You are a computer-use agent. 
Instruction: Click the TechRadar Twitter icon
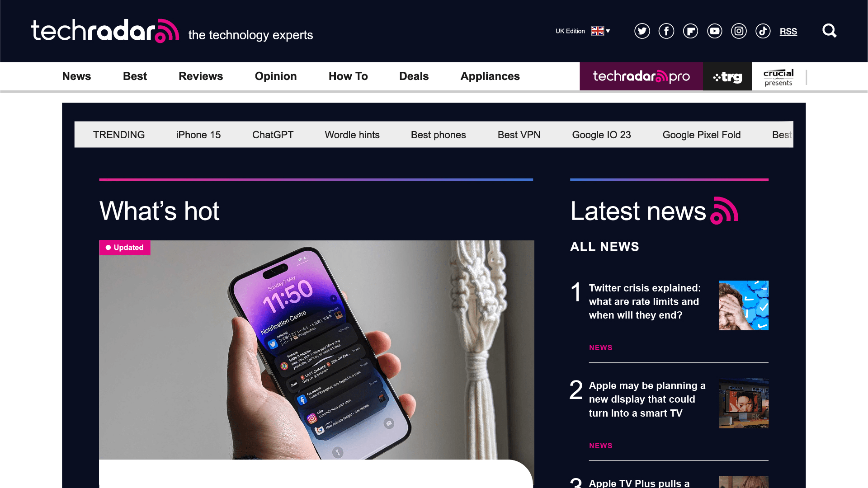pos(642,31)
